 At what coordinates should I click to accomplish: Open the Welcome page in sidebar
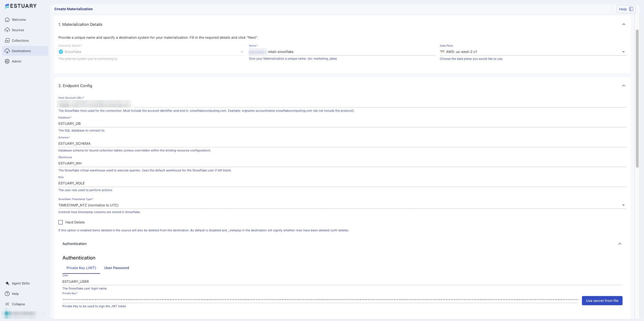(x=25, y=20)
